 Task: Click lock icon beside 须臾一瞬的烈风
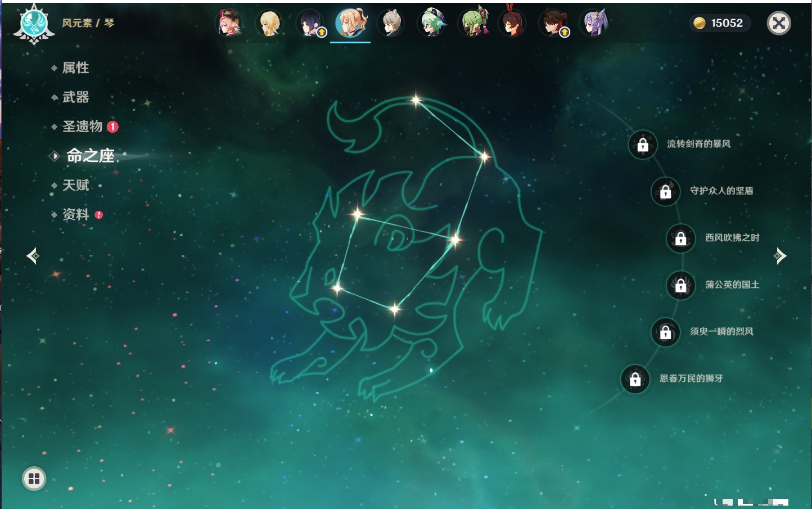[665, 332]
